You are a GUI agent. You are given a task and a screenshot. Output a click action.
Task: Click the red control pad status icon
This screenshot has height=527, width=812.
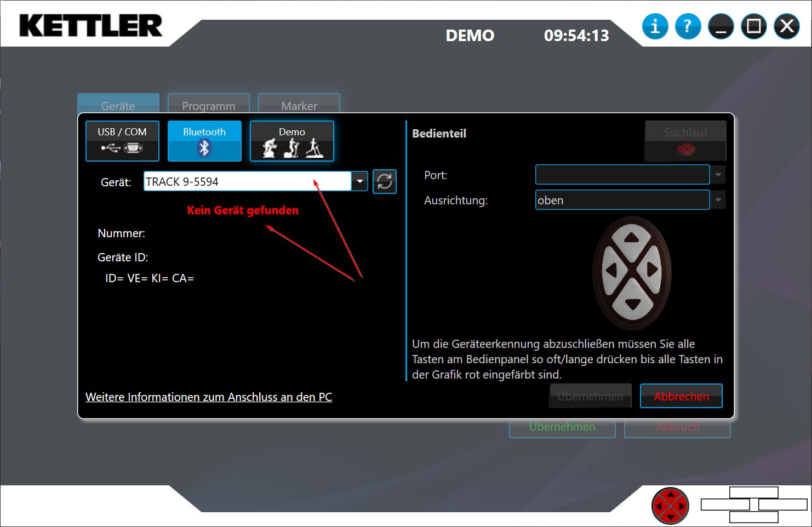(670, 506)
